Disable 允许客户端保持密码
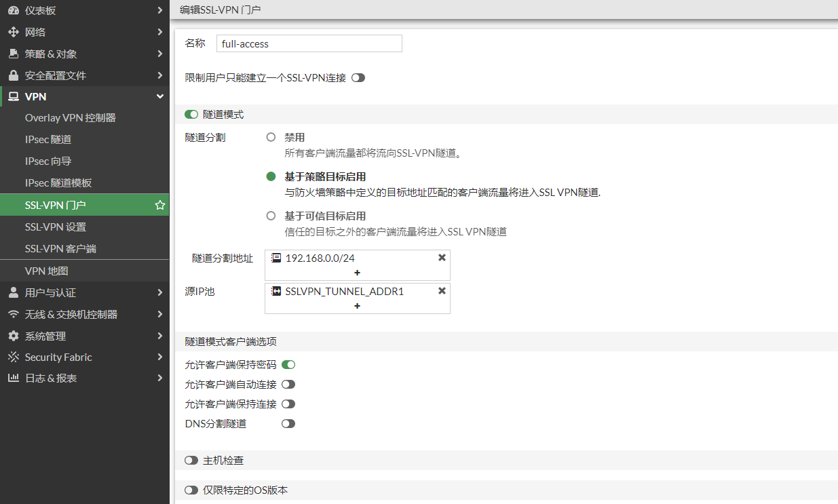 [288, 364]
